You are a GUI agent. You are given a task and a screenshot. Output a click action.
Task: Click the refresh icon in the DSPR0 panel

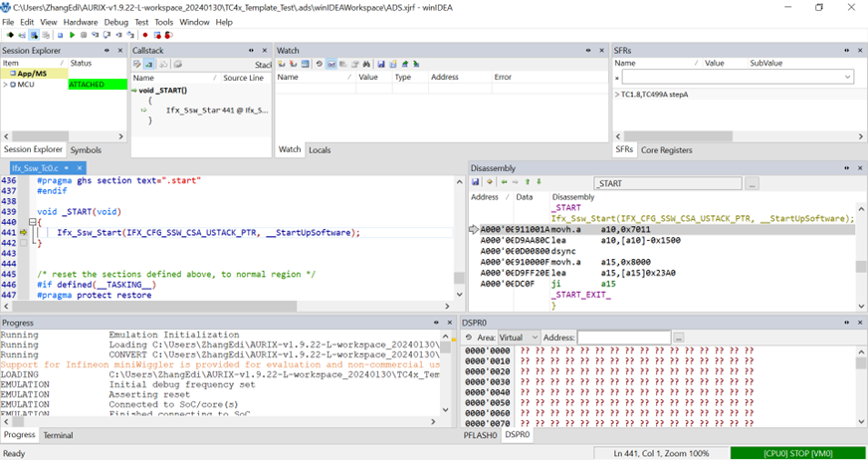469,338
